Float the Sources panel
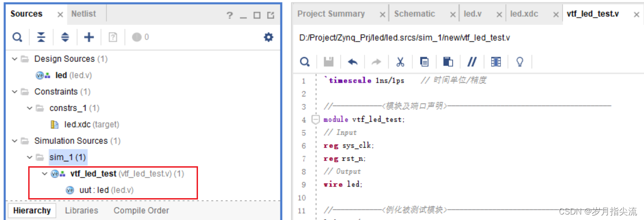Image resolution: width=644 pixels, height=220 pixels. [x=271, y=15]
